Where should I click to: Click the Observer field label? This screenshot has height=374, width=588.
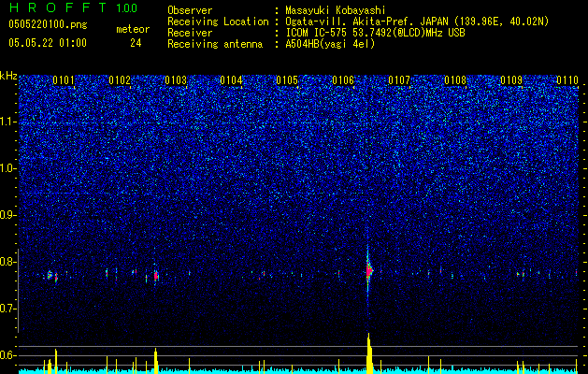pyautogui.click(x=190, y=10)
